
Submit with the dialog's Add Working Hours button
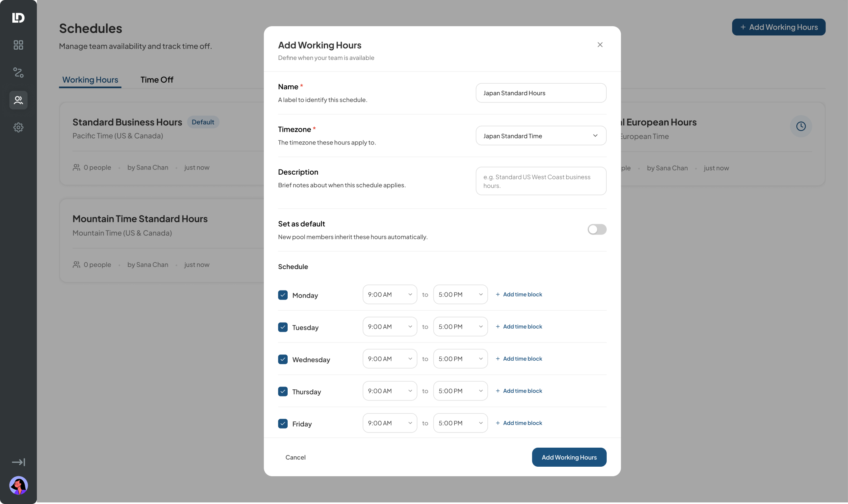[x=569, y=457]
